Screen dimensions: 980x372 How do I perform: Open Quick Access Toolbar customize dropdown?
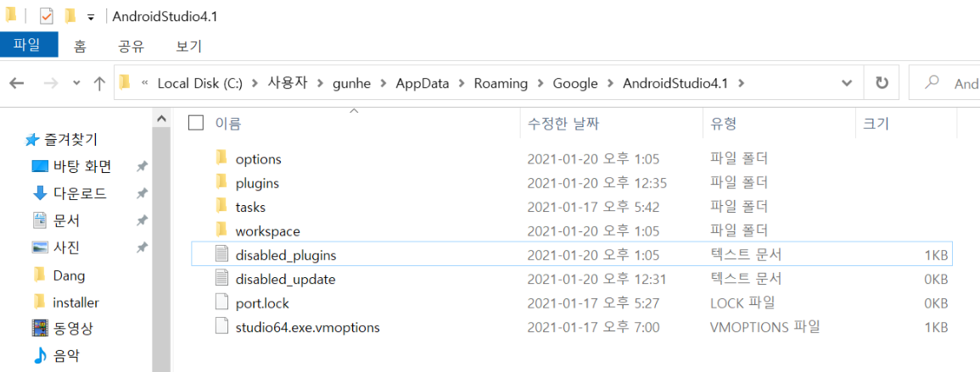91,17
